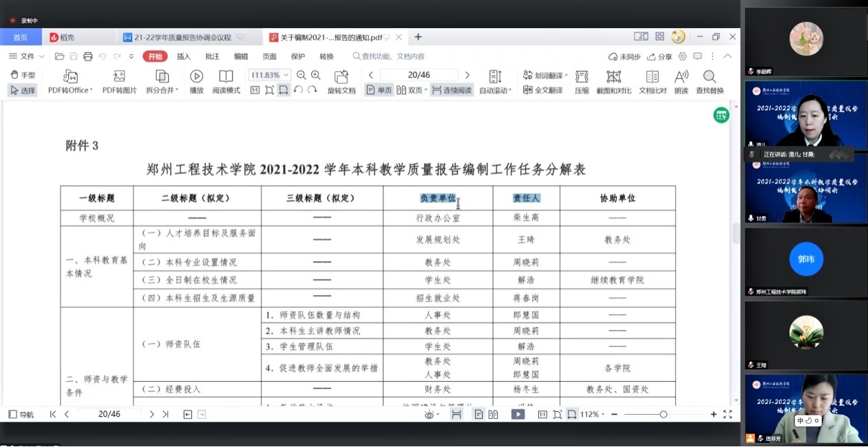Toggle continuous scroll icon in status bar
The height and width of the screenshot is (447, 868).
456,414
